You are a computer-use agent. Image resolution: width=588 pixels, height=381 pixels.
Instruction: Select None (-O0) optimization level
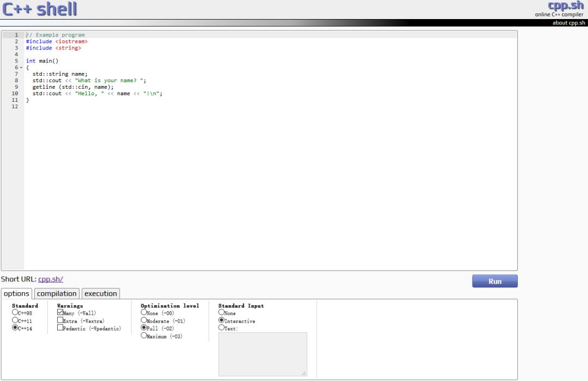144,312
